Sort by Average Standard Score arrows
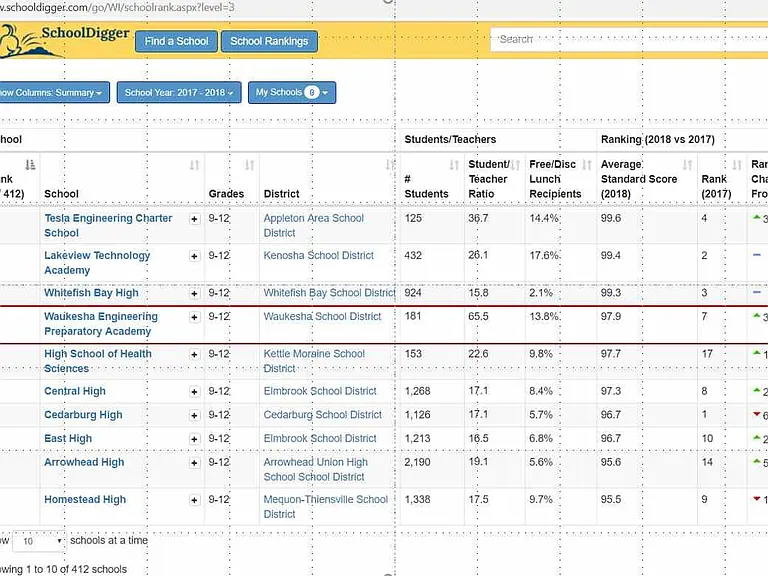Image resolution: width=768 pixels, height=576 pixels. [688, 165]
